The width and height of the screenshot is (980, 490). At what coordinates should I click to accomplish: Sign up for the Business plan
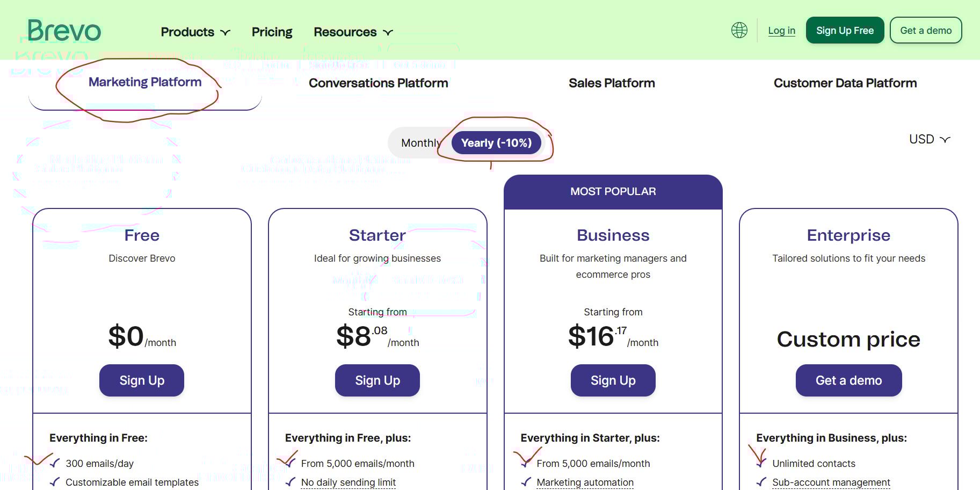613,380
